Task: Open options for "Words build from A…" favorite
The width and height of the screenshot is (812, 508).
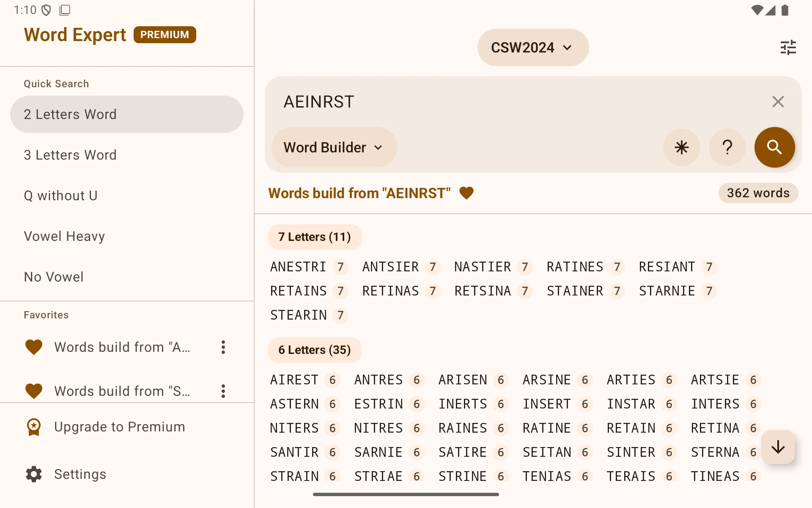Action: click(x=223, y=347)
